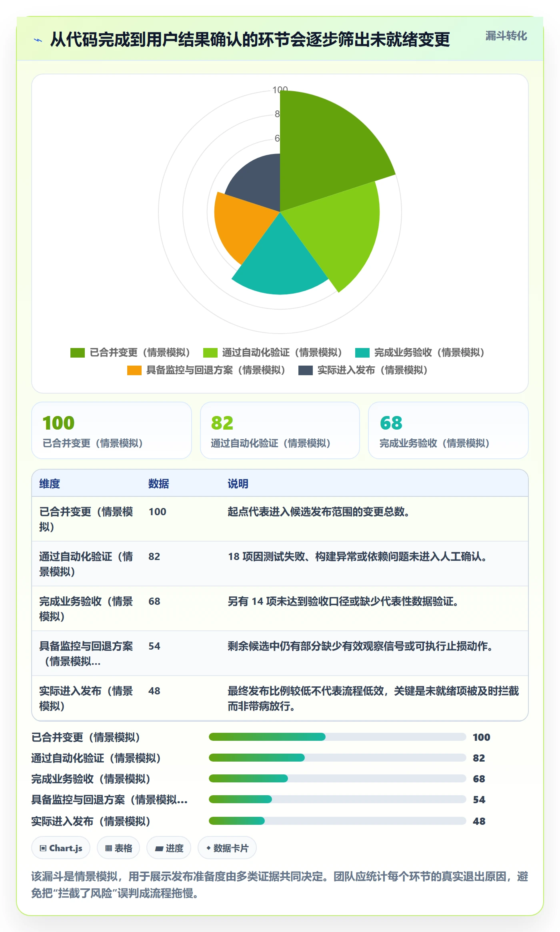
Task: Open the data card showing 82
Action: [280, 430]
